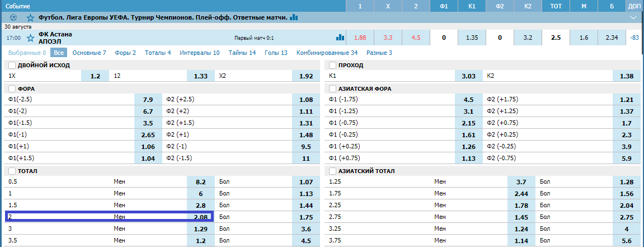Image resolution: width=644 pixels, height=247 pixels.
Task: Select main-line under odds 1.6
Action: pyautogui.click(x=584, y=38)
